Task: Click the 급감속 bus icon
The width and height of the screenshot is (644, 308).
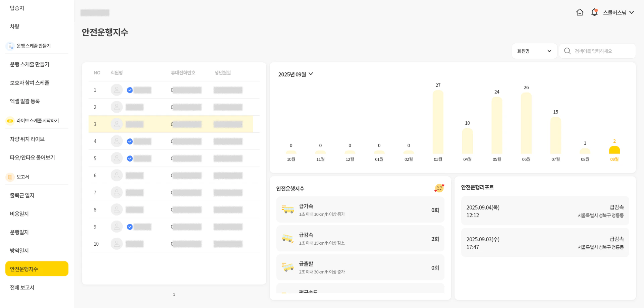Action: pyautogui.click(x=287, y=239)
